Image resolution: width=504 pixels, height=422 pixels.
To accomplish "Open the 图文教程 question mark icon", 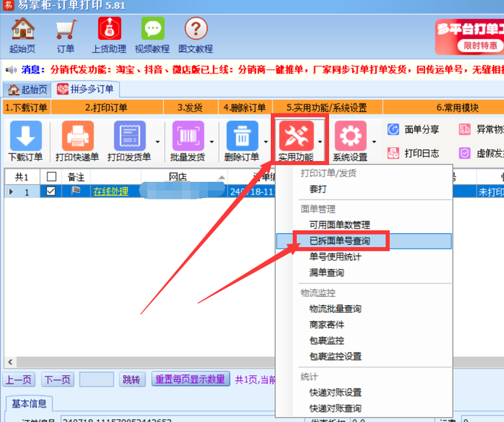I will tap(196, 29).
